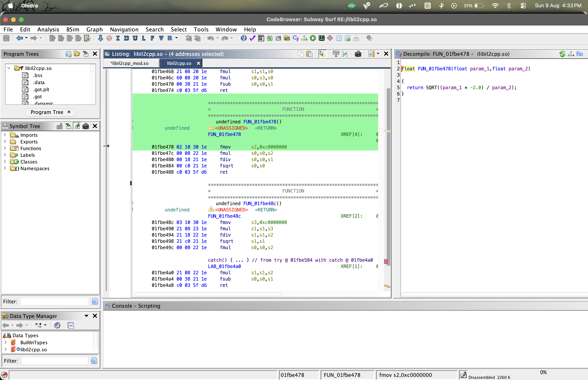Open the Navigation menu
Image resolution: width=588 pixels, height=380 pixels.
(124, 29)
